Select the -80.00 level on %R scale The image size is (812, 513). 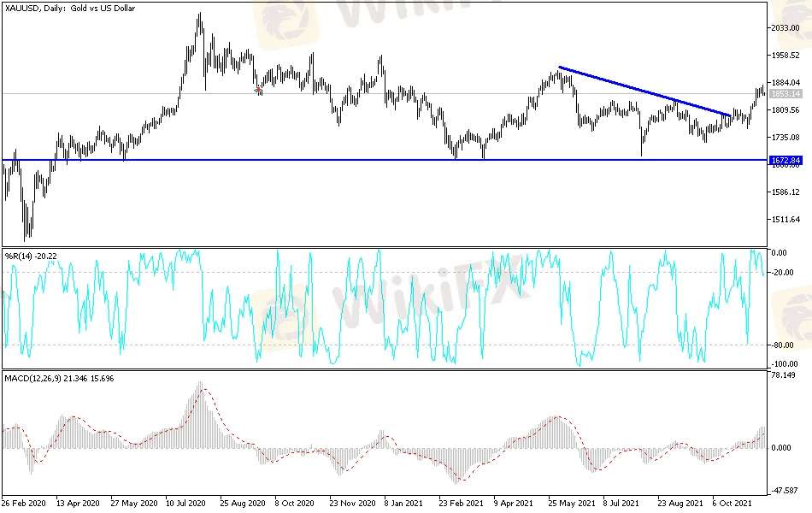point(782,345)
